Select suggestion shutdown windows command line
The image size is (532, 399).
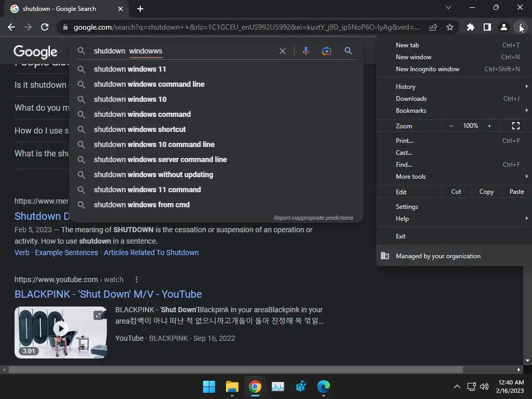[x=216, y=84]
